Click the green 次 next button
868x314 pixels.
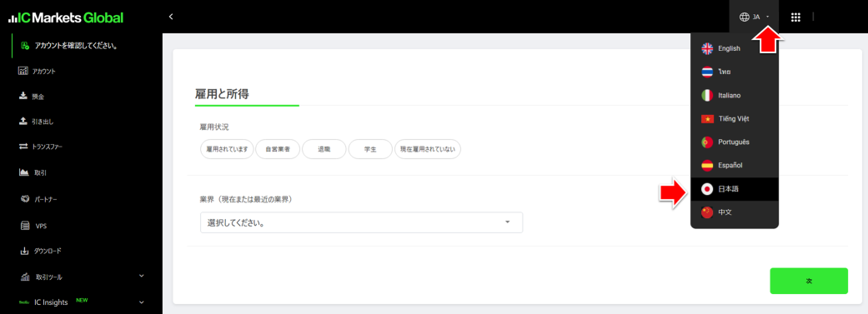point(808,281)
